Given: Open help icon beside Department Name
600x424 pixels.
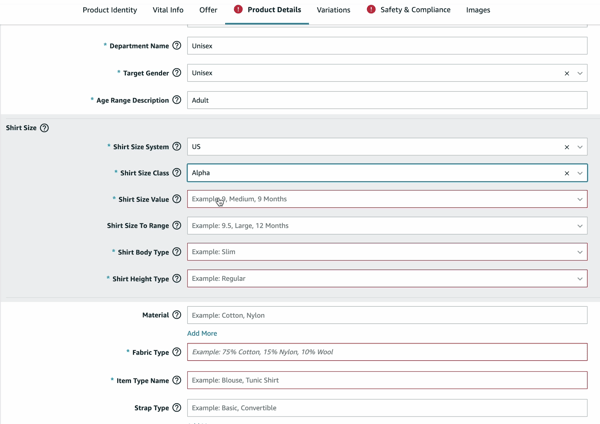Looking at the screenshot, I should click(176, 46).
